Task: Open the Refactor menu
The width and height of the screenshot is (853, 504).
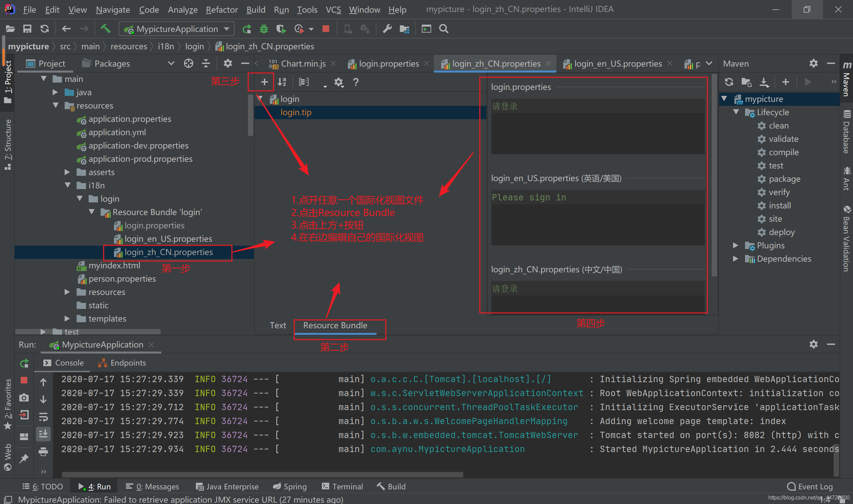Action: 222,10
